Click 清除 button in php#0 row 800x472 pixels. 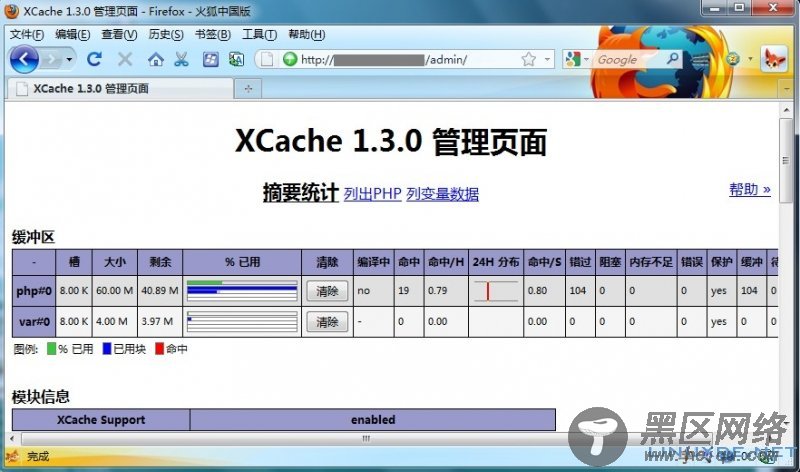[x=327, y=291]
